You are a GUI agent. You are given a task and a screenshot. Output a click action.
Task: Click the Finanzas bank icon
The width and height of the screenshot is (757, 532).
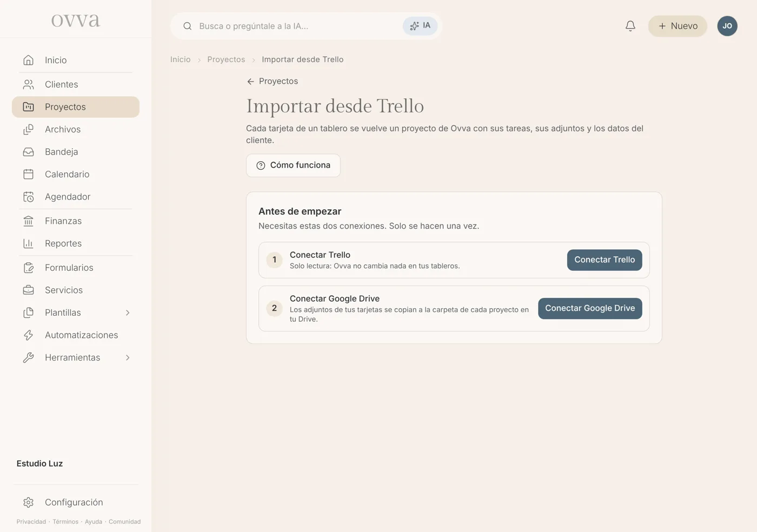[x=29, y=221]
